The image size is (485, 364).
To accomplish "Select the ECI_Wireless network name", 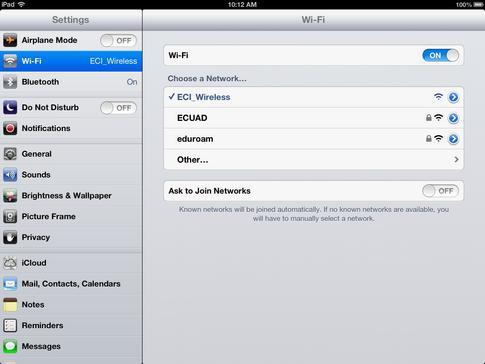I will click(203, 97).
